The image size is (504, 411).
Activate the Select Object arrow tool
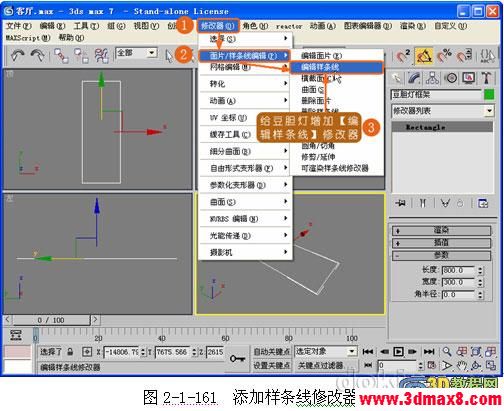pyautogui.click(x=169, y=56)
